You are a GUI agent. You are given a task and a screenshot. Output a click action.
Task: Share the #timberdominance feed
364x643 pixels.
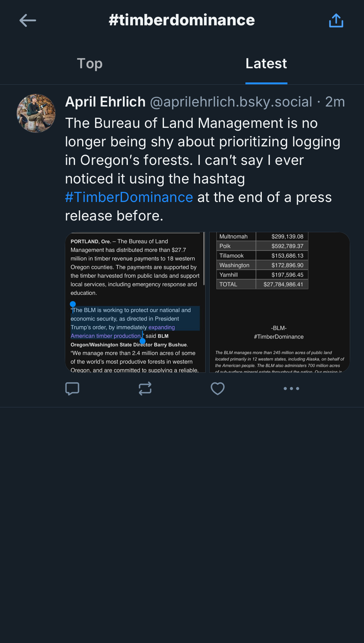[336, 21]
